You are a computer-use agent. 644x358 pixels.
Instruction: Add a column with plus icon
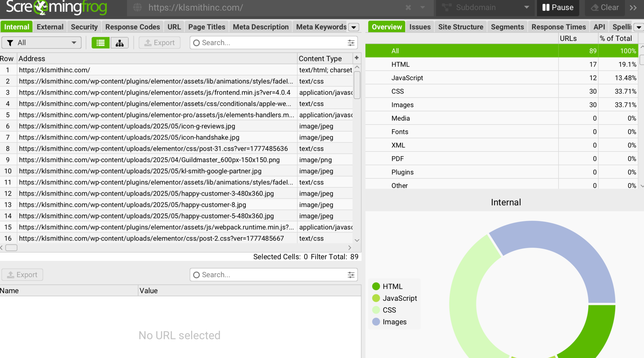[x=357, y=58]
